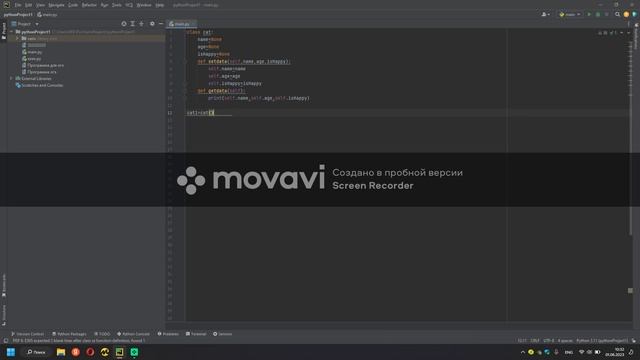Click the teal Code With Me icon
Image resolution: width=640 pixels, height=360 pixels.
[x=634, y=14]
